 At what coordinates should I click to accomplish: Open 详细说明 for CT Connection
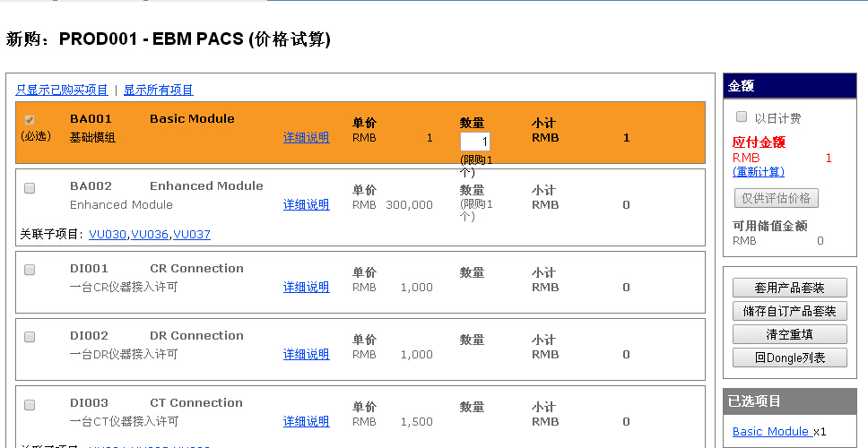306,421
